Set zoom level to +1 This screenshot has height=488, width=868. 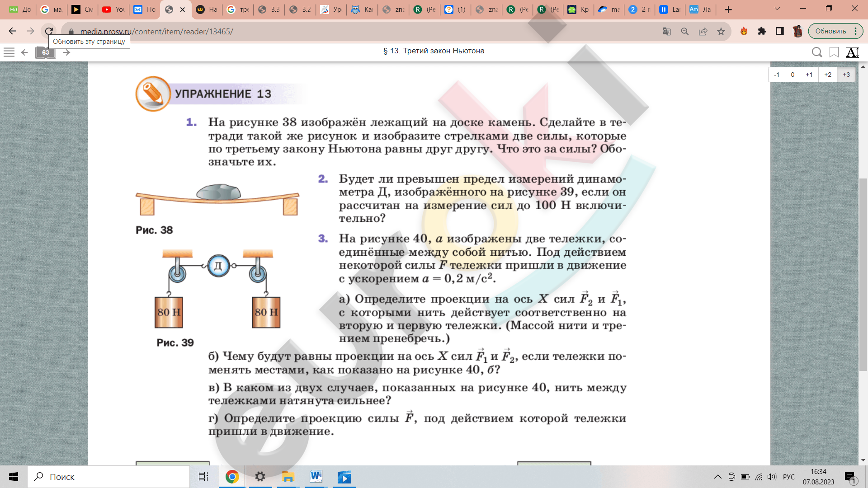[x=809, y=75]
